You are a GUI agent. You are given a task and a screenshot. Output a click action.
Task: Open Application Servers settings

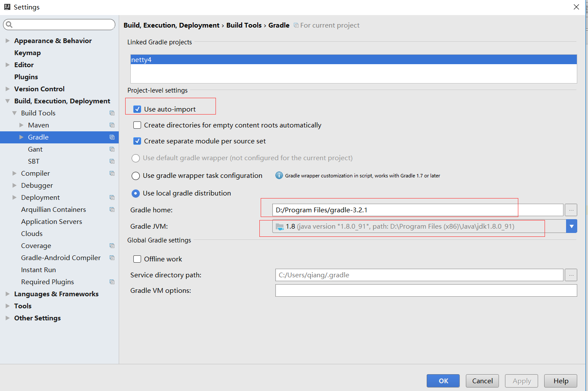[52, 221]
